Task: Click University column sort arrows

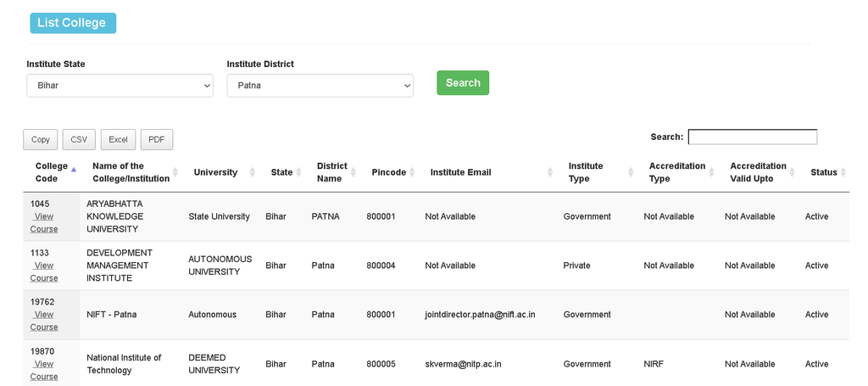Action: pyautogui.click(x=253, y=172)
